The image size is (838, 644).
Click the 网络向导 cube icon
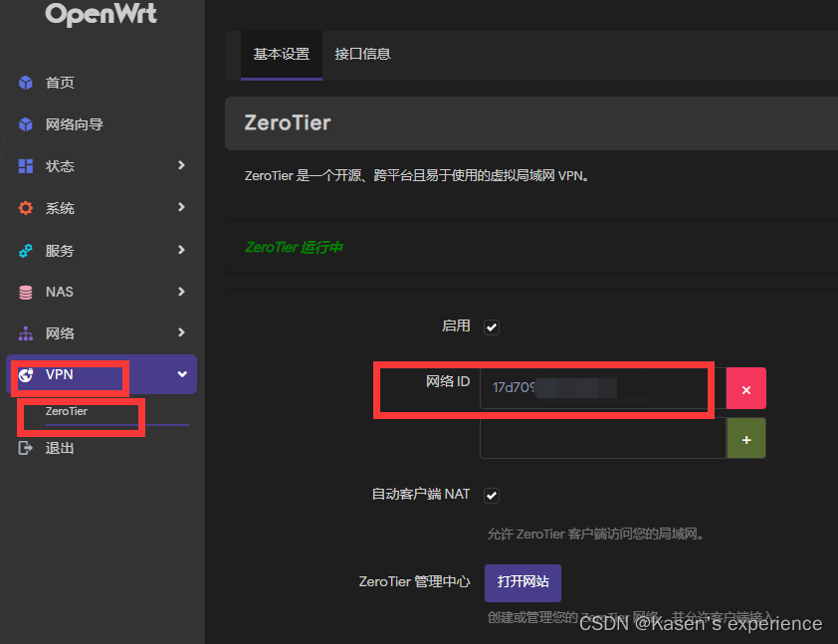(x=25, y=124)
